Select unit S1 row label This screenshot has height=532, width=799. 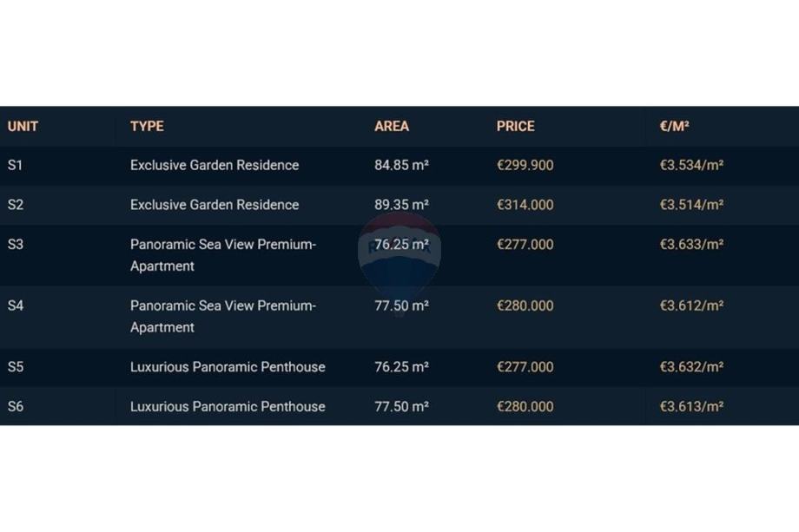(x=16, y=165)
